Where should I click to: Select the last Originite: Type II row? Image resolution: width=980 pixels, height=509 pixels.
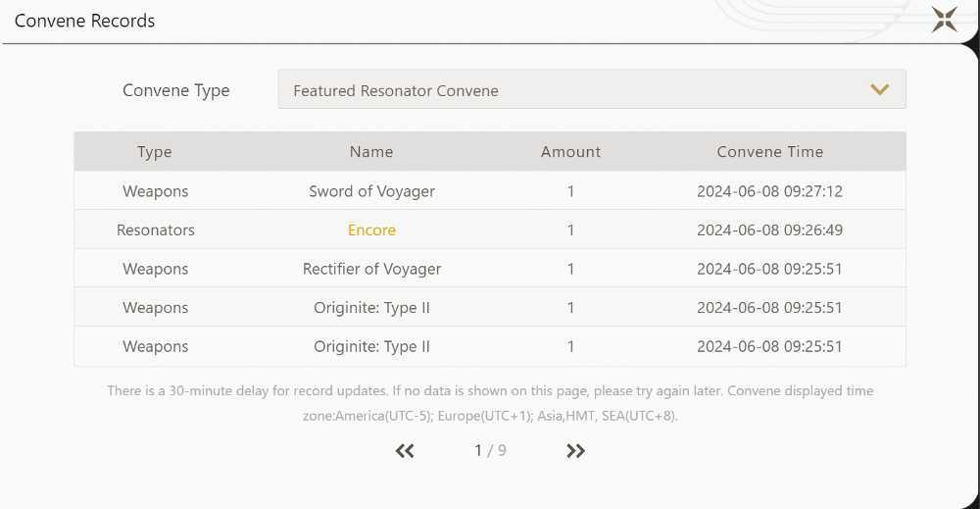490,346
